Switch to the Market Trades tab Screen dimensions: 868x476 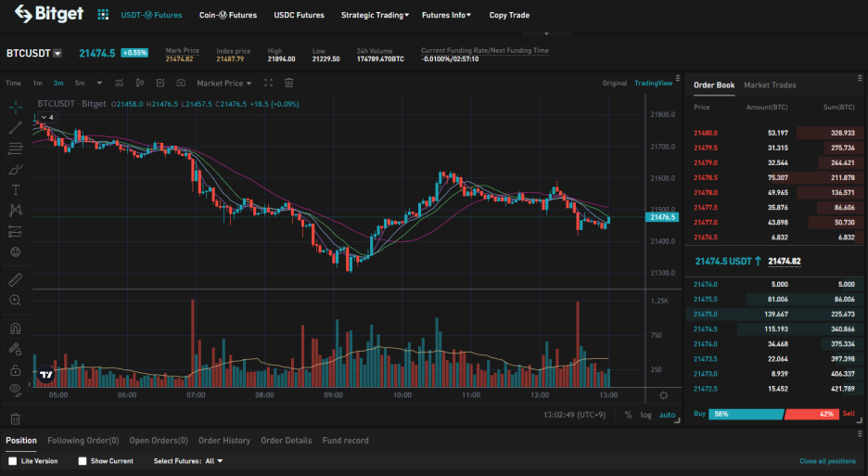[770, 85]
